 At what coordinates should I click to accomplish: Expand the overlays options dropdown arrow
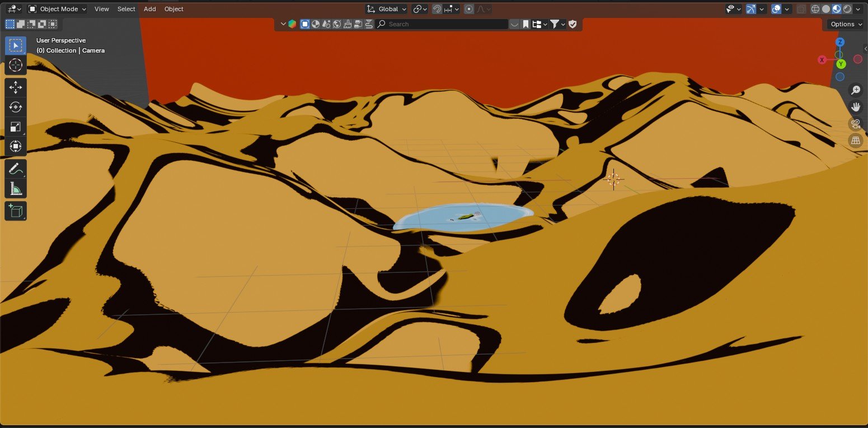pyautogui.click(x=787, y=9)
